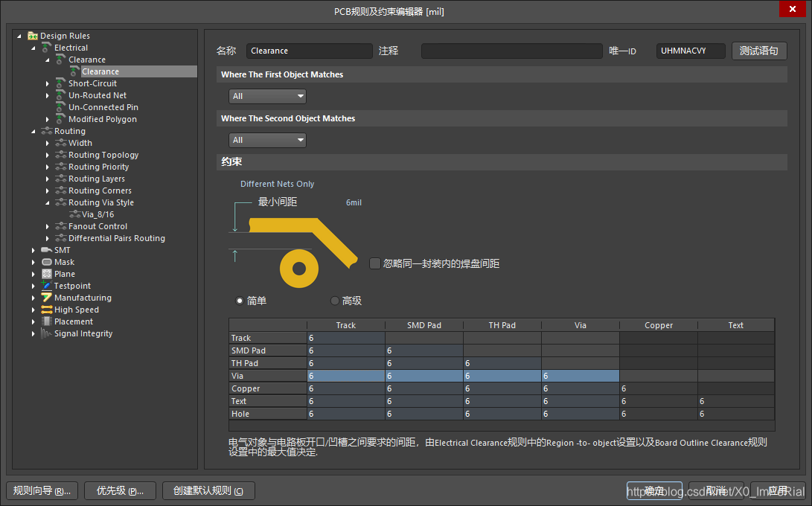Screen dimensions: 812x506
Task: Click the Differential Pairs Routing icon
Action: [x=60, y=238]
